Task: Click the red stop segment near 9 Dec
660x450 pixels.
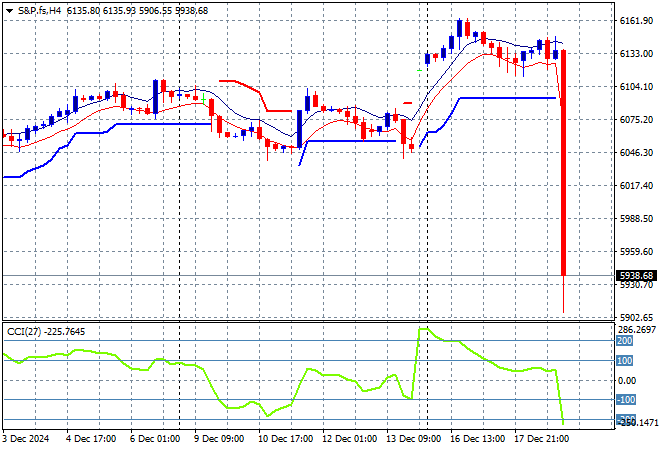Action: 240,83
